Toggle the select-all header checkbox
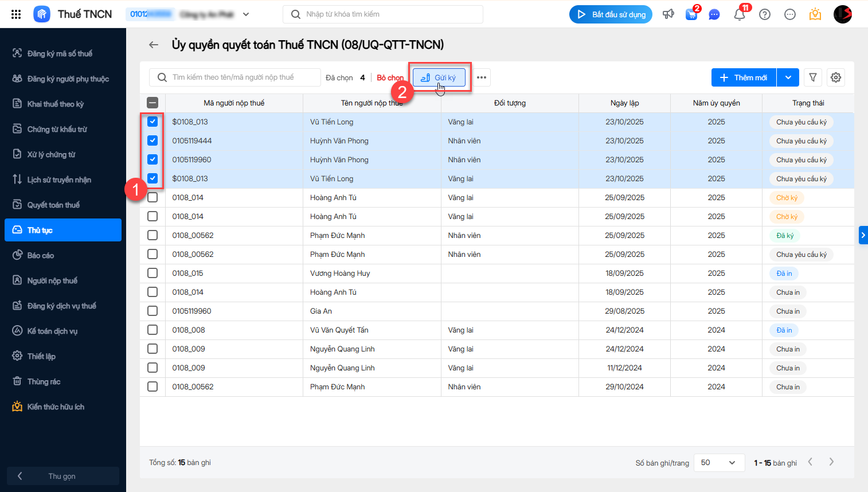 point(153,103)
